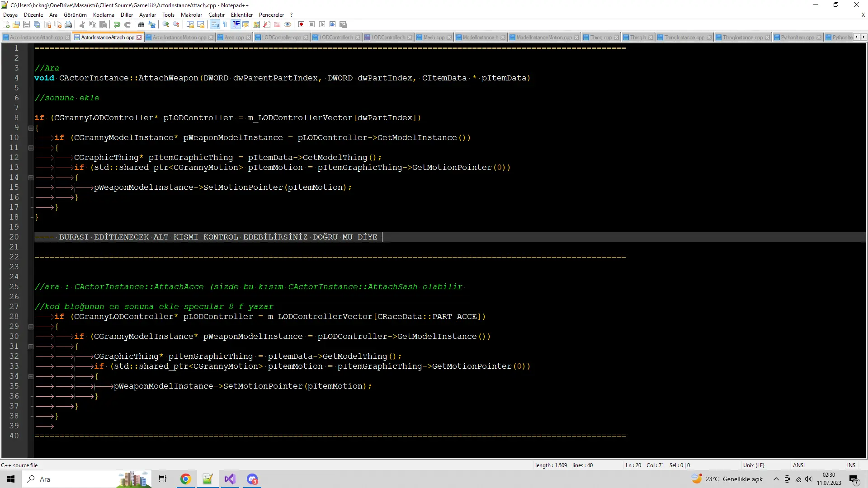Switch to the ActorInstanceMotion.cpp tab
The height and width of the screenshot is (488, 868).
179,38
